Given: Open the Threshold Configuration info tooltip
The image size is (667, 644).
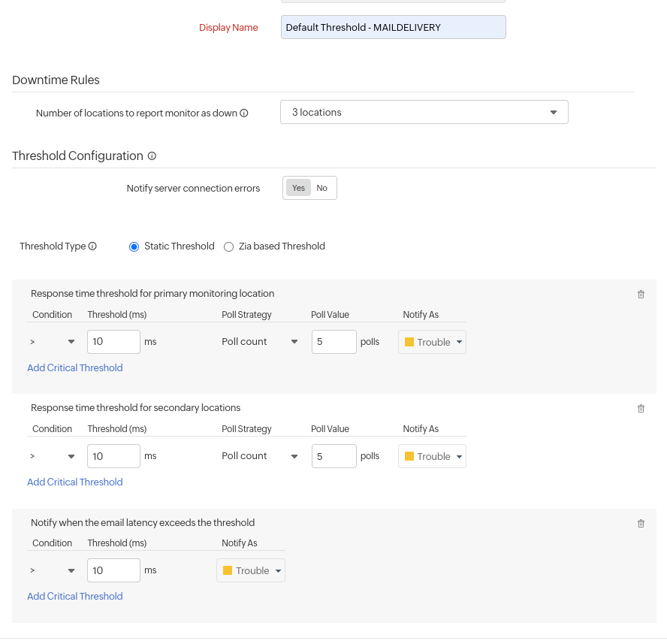Looking at the screenshot, I should (152, 156).
